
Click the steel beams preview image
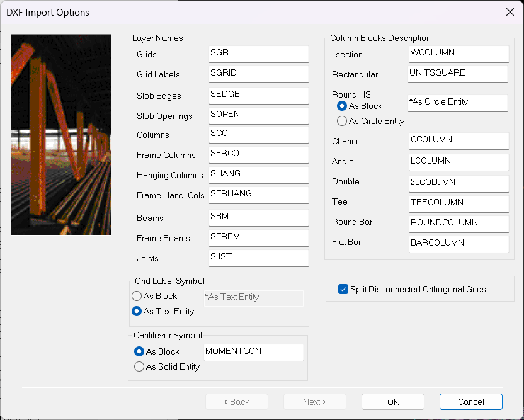(x=61, y=134)
